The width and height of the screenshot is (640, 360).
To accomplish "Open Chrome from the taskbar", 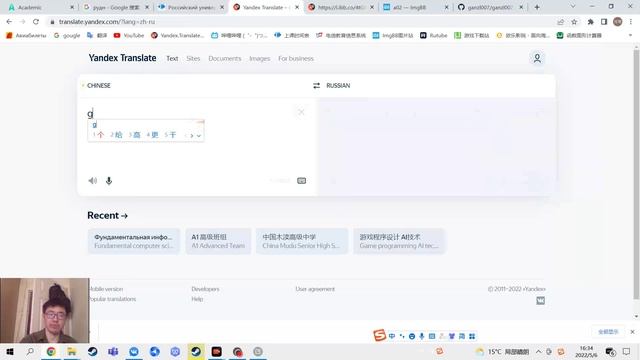I will point(51,351).
